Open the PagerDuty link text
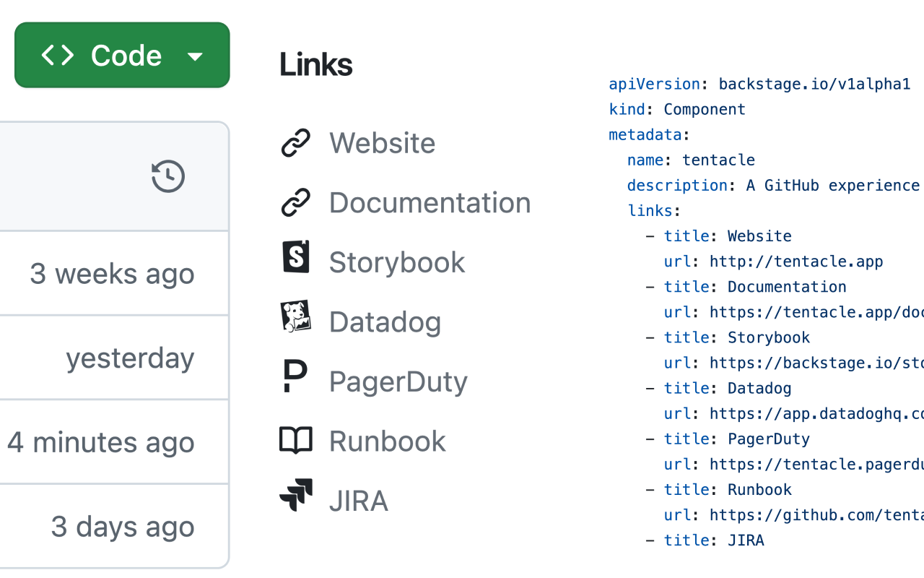 pyautogui.click(x=398, y=381)
